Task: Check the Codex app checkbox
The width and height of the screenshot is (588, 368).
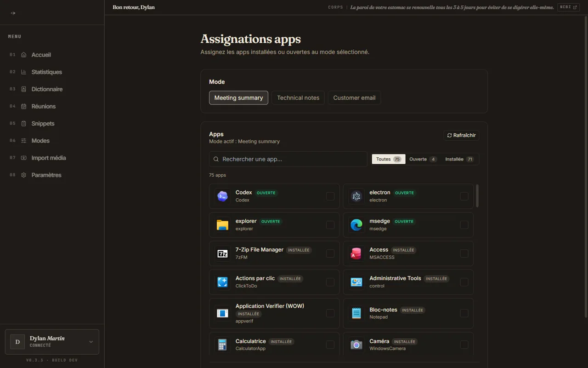Action: (x=330, y=196)
